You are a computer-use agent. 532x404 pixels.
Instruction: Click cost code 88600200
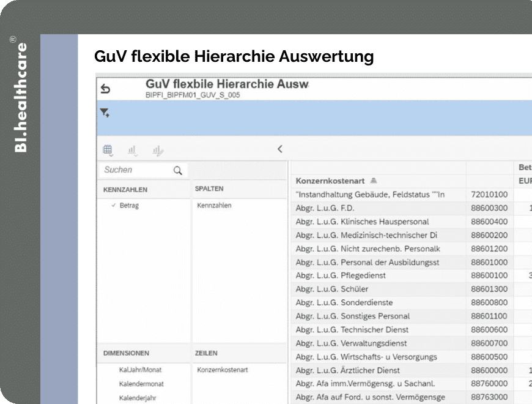[x=489, y=235]
